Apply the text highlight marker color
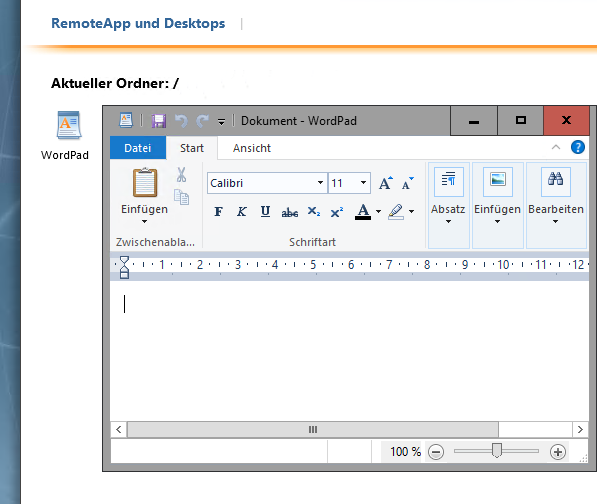Viewport: 597px width, 504px height. click(x=396, y=212)
